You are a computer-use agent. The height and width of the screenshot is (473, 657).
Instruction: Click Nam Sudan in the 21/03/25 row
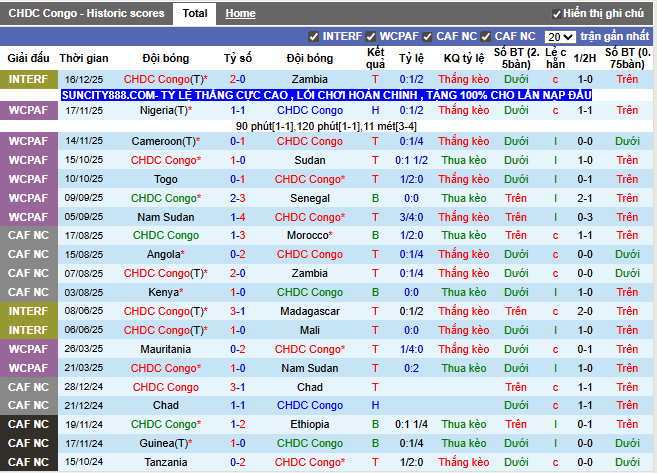point(310,368)
